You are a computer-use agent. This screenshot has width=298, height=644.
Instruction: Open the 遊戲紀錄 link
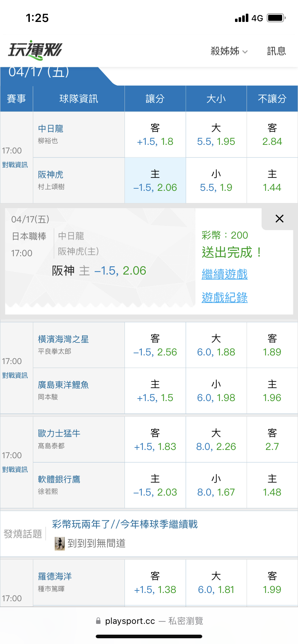(225, 298)
